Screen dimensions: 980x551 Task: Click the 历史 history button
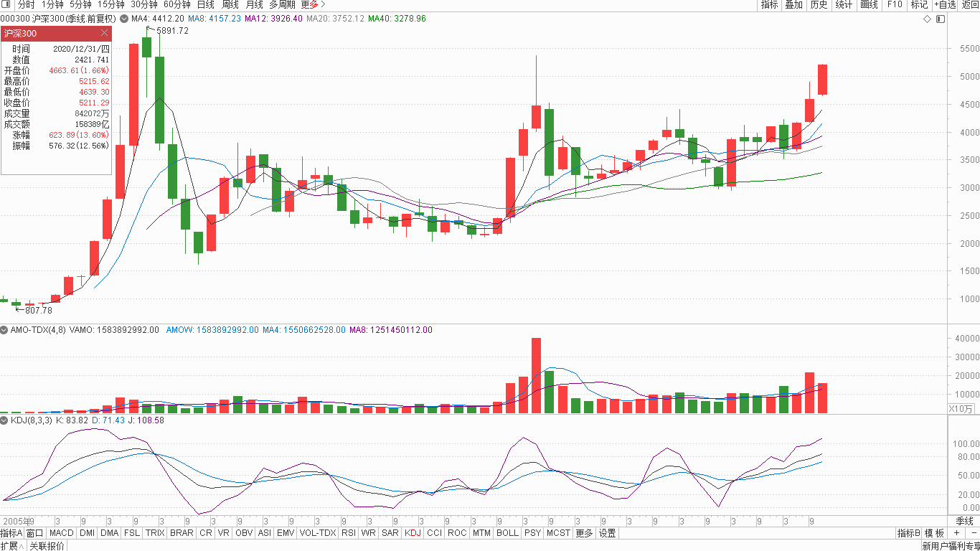819,4
